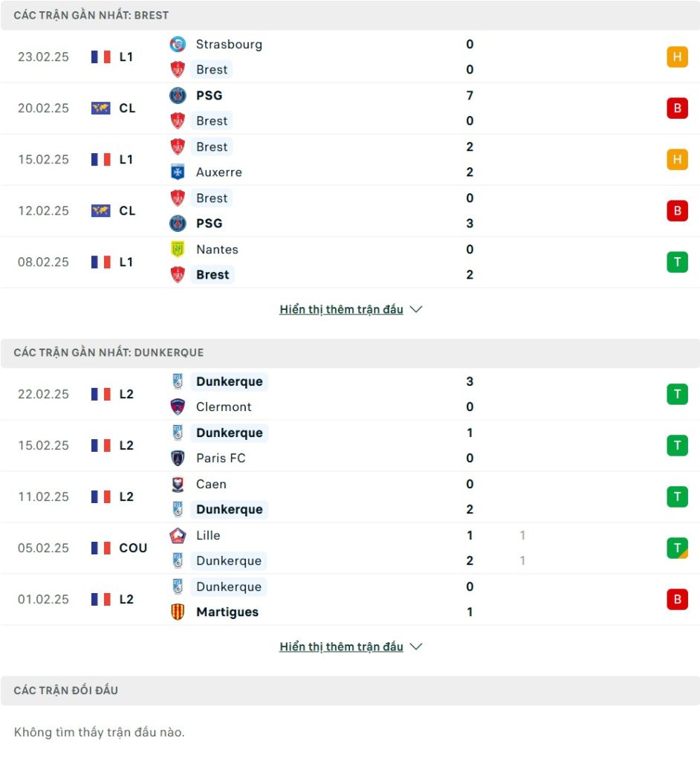Image resolution: width=700 pixels, height=761 pixels.
Task: Click the red B result badge for PSG 7-0
Action: click(677, 109)
